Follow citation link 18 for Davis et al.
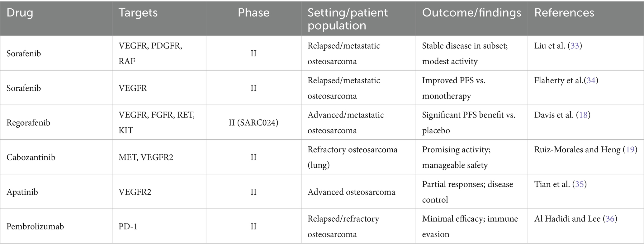Screen dimensions: 644x249 [583, 115]
